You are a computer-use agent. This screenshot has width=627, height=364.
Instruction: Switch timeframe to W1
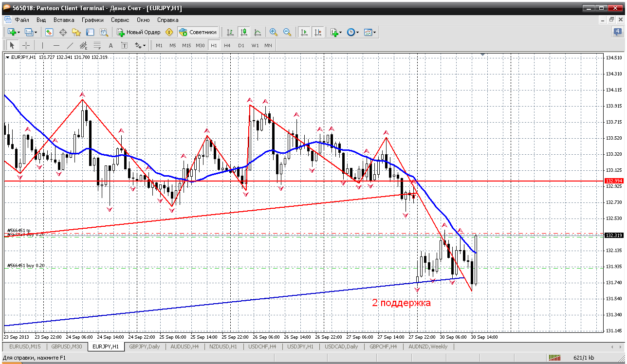[255, 45]
